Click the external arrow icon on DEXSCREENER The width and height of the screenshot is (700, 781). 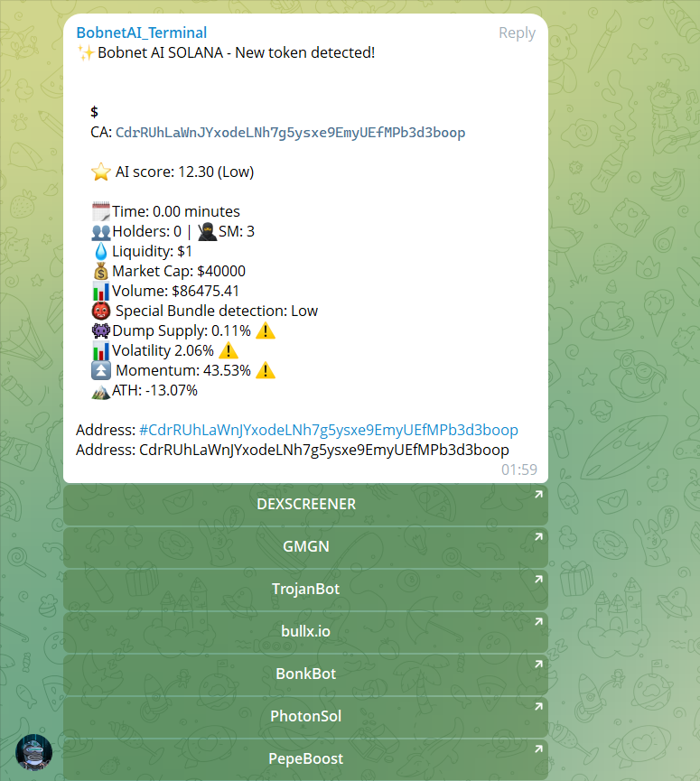click(x=538, y=494)
